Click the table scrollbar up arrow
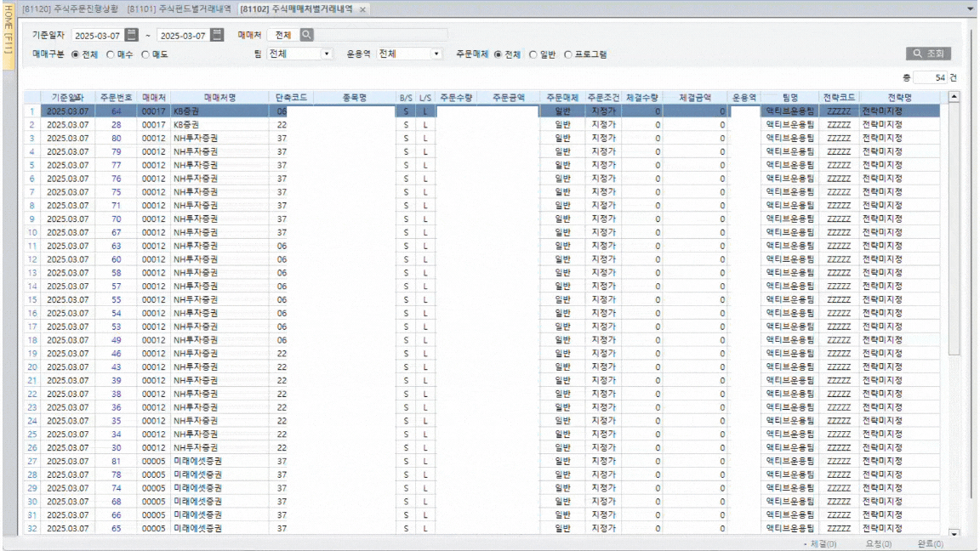The width and height of the screenshot is (980, 551). pos(954,97)
